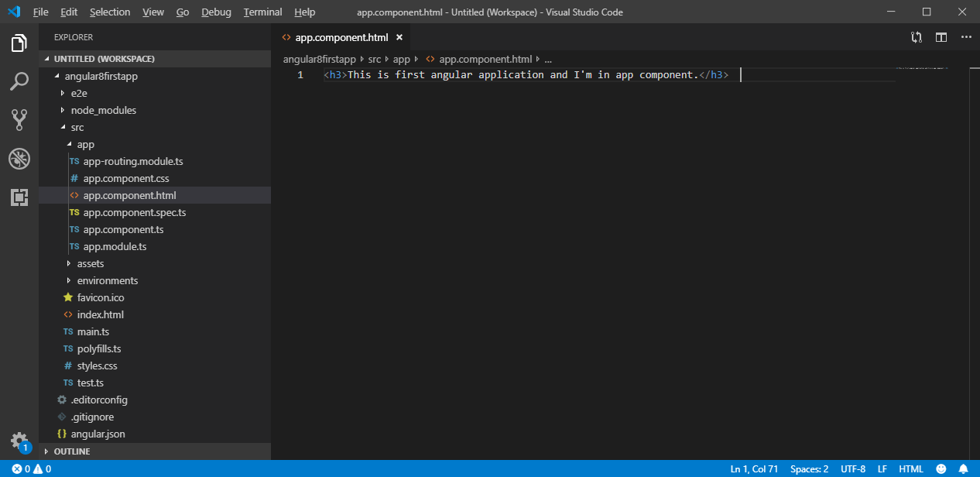Click the h3 code on line 1

526,75
